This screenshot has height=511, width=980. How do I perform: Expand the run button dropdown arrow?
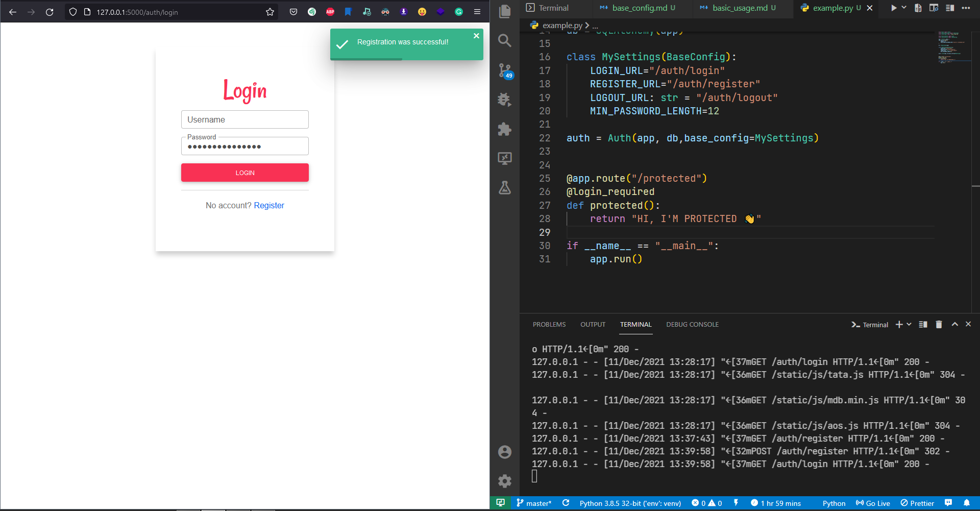(904, 8)
